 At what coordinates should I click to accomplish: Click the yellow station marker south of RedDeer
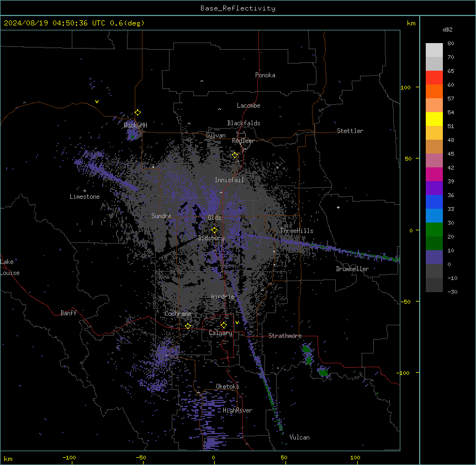coord(235,155)
